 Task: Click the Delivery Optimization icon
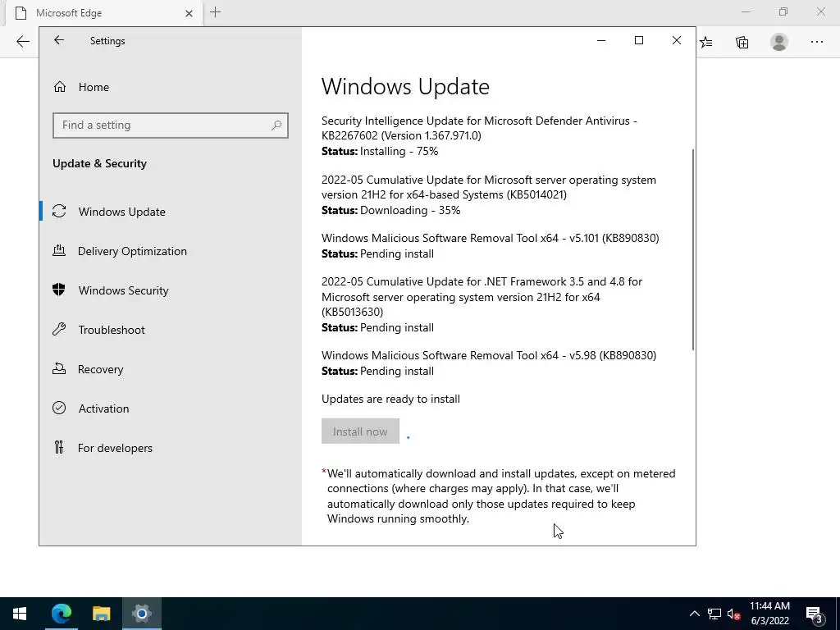pyautogui.click(x=59, y=250)
